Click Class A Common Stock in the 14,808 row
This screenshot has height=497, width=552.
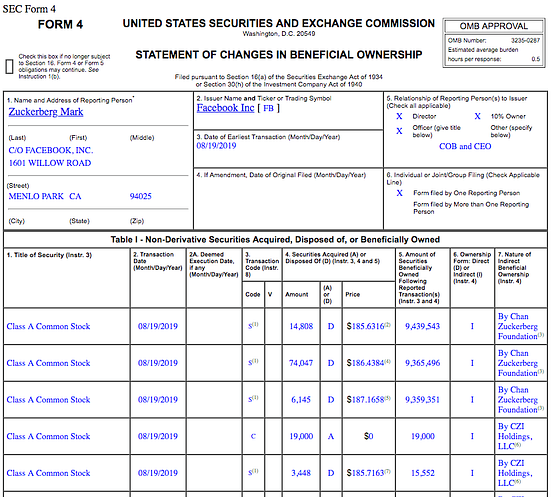[48, 326]
